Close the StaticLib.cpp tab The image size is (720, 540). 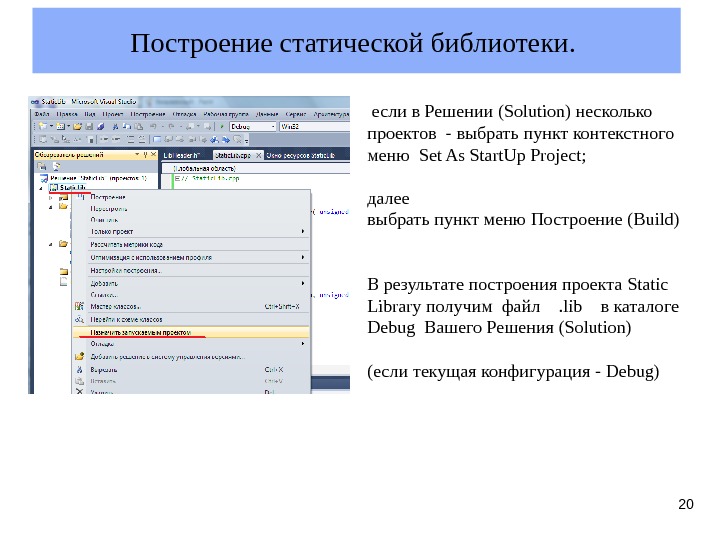point(259,156)
